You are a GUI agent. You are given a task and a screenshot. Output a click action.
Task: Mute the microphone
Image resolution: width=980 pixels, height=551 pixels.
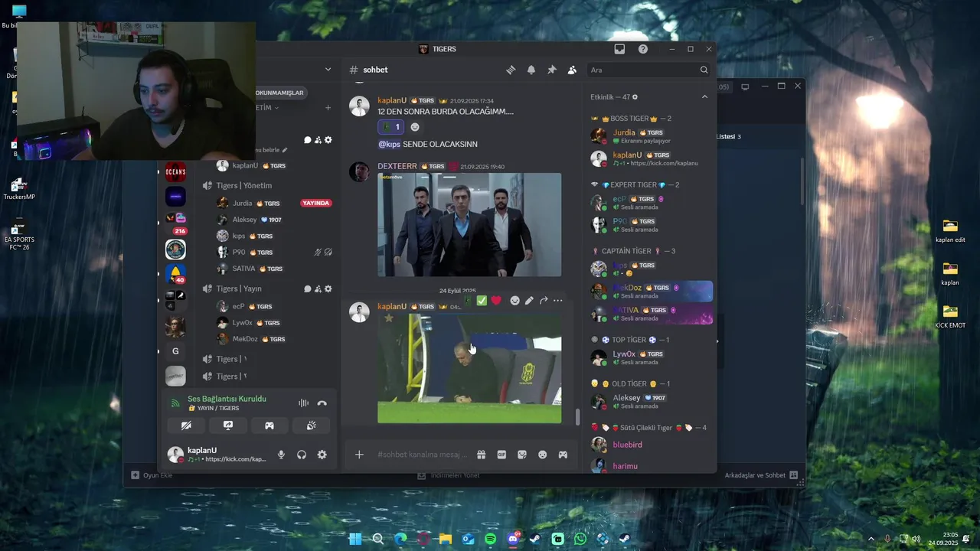281,455
